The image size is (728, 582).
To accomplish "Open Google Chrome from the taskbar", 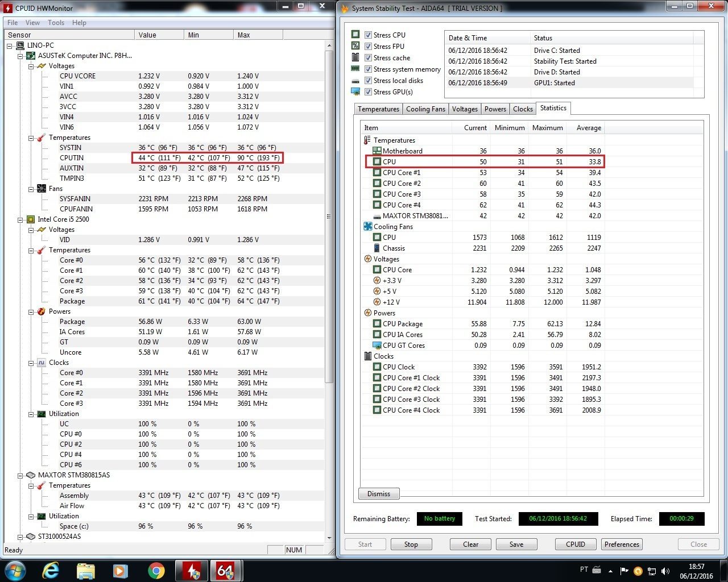I will (x=156, y=570).
